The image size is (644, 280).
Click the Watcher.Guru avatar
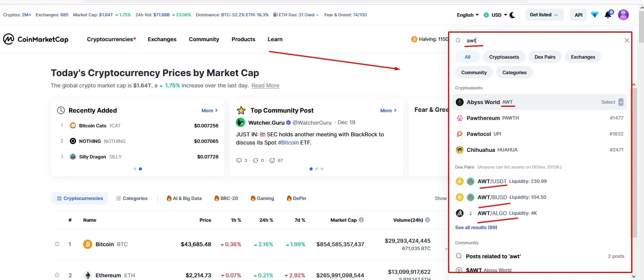click(241, 122)
